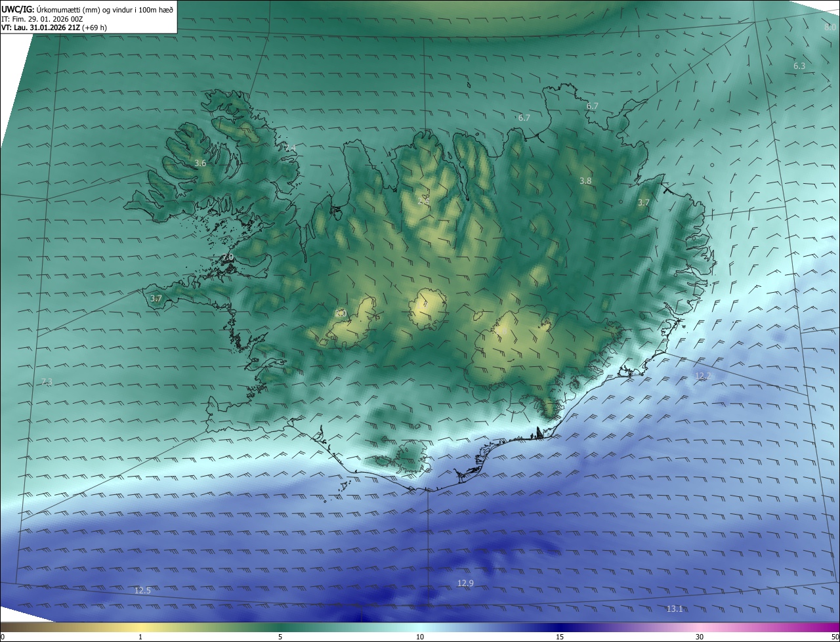Click the '0' tick on the color scale
Screen dimensions: 840x642
[x=3, y=637]
